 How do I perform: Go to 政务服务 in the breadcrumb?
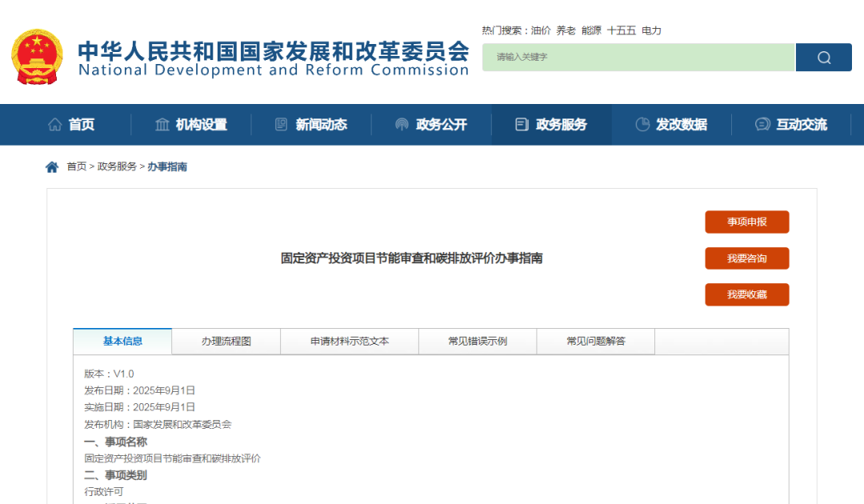click(117, 166)
